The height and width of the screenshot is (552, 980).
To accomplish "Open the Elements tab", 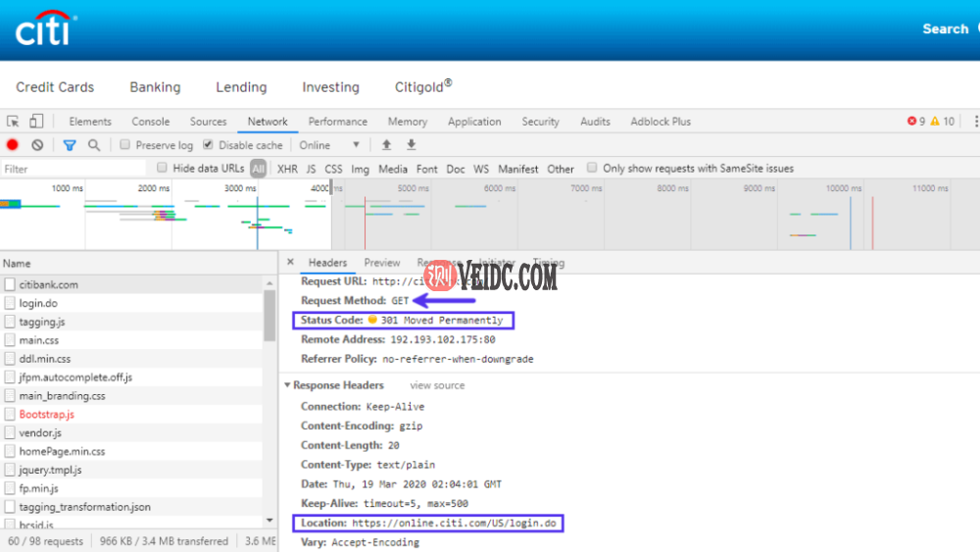I will point(90,122).
